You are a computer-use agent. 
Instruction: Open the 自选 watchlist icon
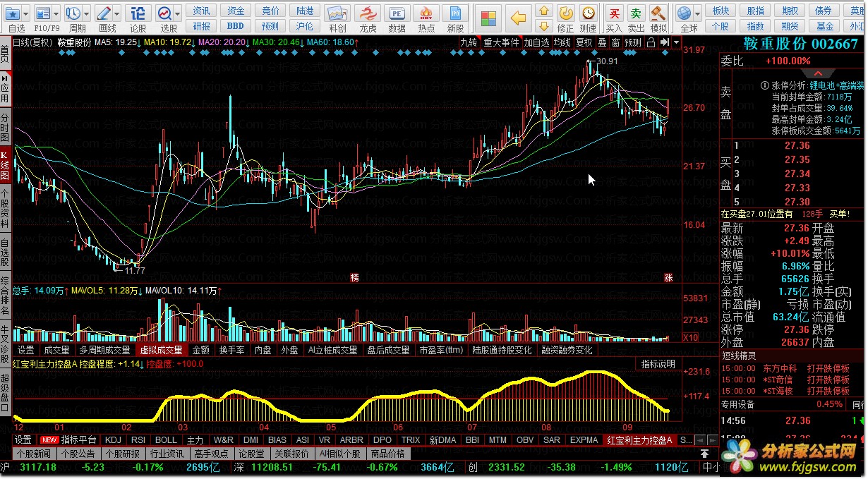pyautogui.click(x=12, y=12)
